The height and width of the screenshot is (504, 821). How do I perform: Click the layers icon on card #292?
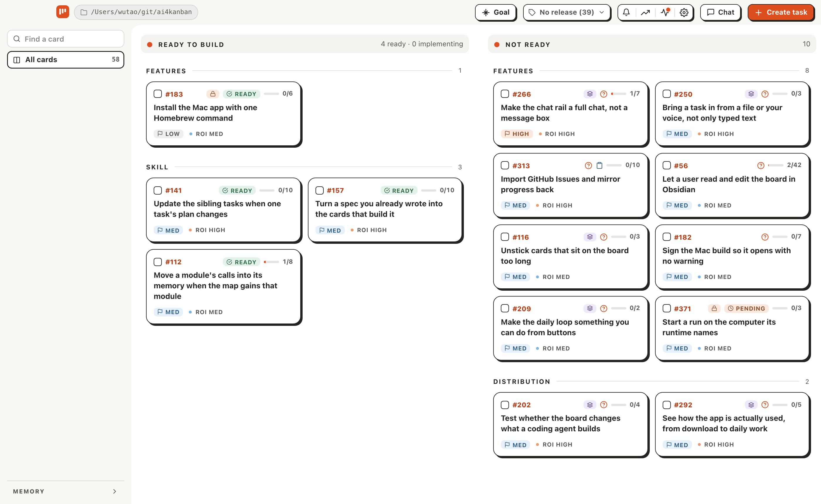[x=751, y=405]
